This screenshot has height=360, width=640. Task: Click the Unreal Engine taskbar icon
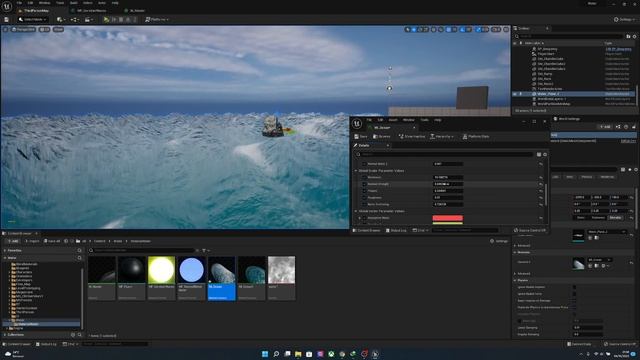pos(375,353)
